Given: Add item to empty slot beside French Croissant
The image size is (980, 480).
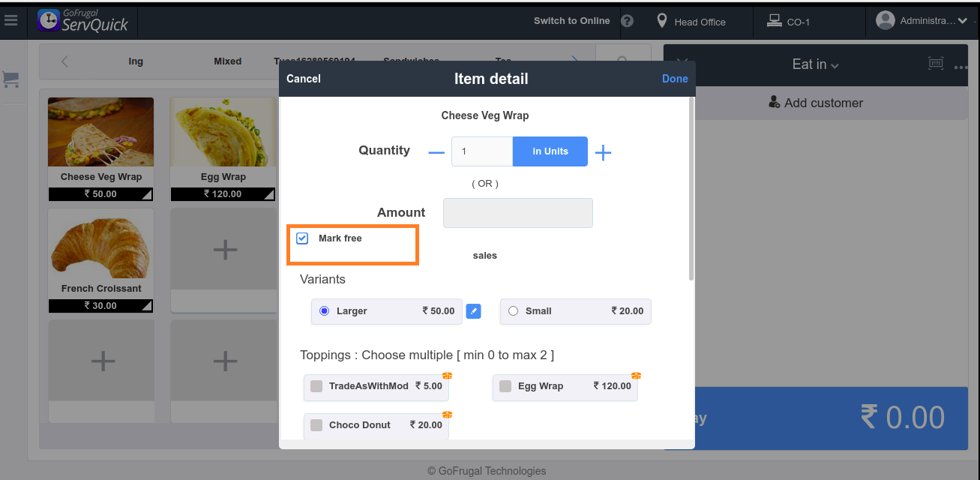Looking at the screenshot, I should pyautogui.click(x=225, y=250).
